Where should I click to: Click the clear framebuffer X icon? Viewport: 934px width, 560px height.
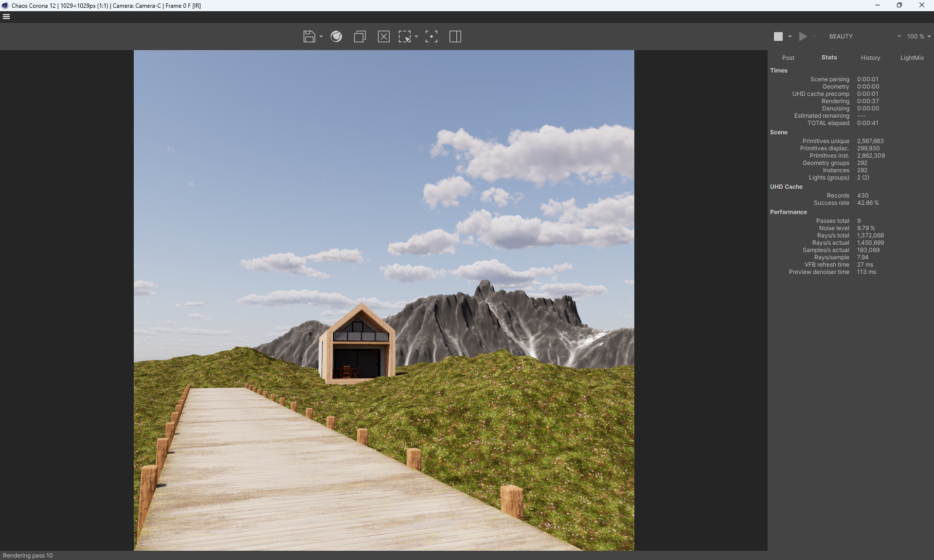(x=383, y=36)
